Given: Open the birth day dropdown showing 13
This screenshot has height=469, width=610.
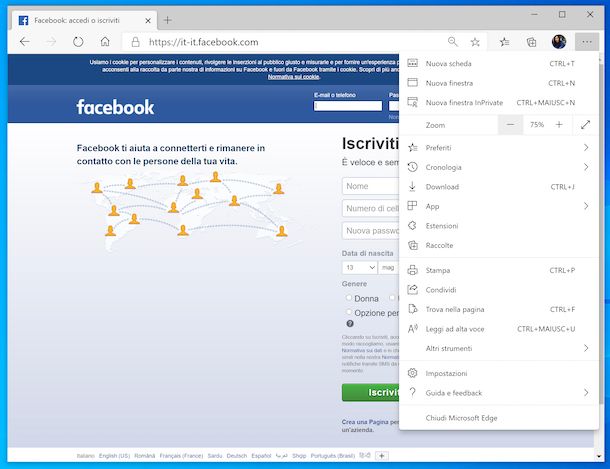Looking at the screenshot, I should 359,268.
